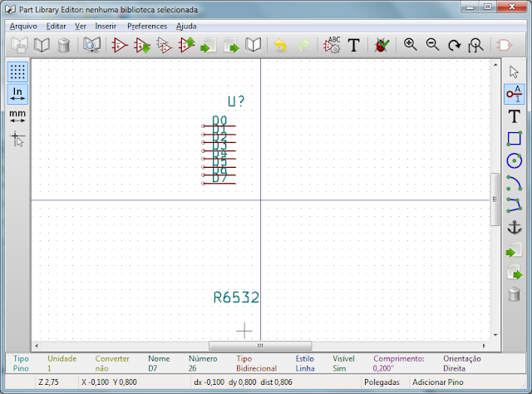
Task: Click the Direita orientation value
Action: [x=455, y=368]
